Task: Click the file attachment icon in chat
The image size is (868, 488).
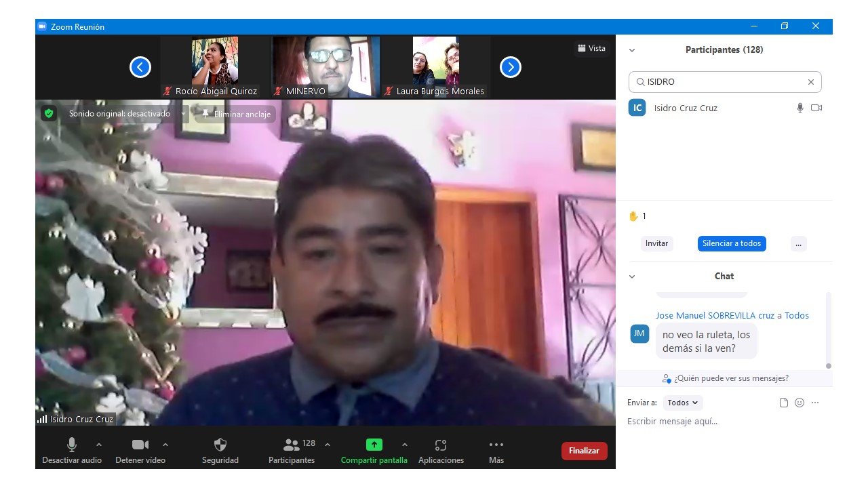Action: pyautogui.click(x=784, y=403)
